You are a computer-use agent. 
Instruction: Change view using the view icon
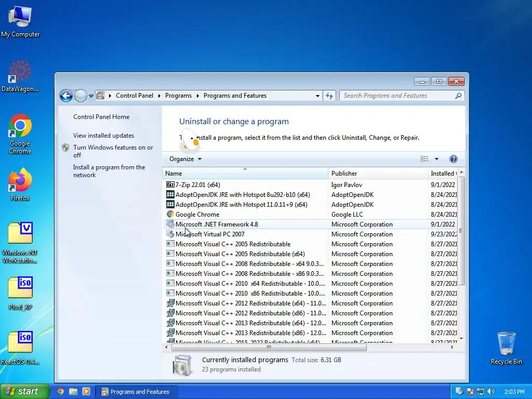pyautogui.click(x=424, y=159)
